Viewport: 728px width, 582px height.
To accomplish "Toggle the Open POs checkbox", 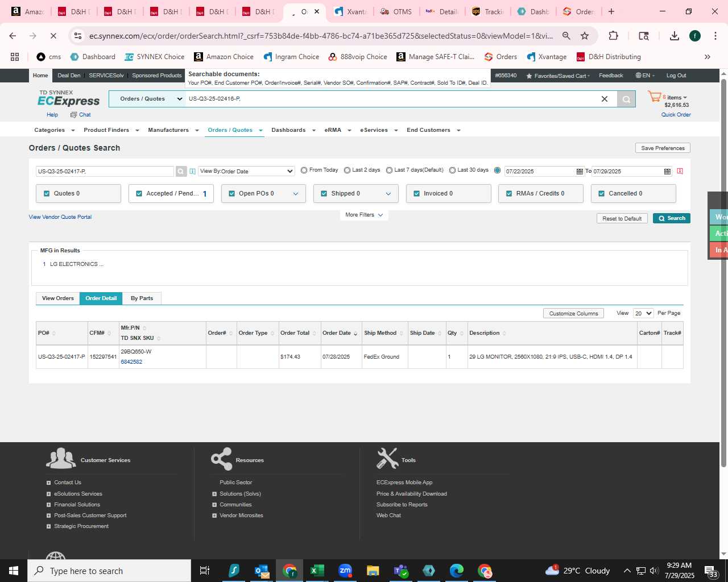I will coord(232,194).
